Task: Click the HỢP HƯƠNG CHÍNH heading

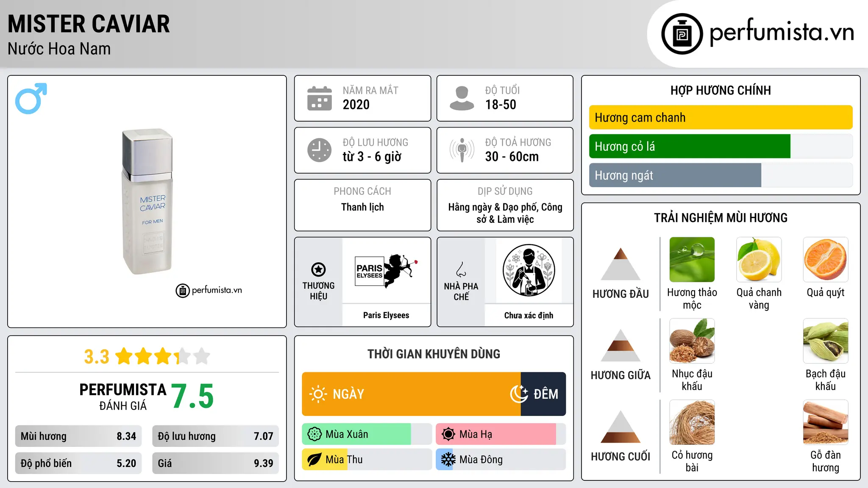Action: (721, 91)
